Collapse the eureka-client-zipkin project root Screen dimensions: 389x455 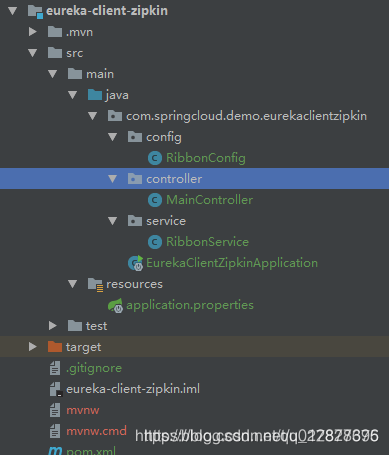[x=13, y=11]
